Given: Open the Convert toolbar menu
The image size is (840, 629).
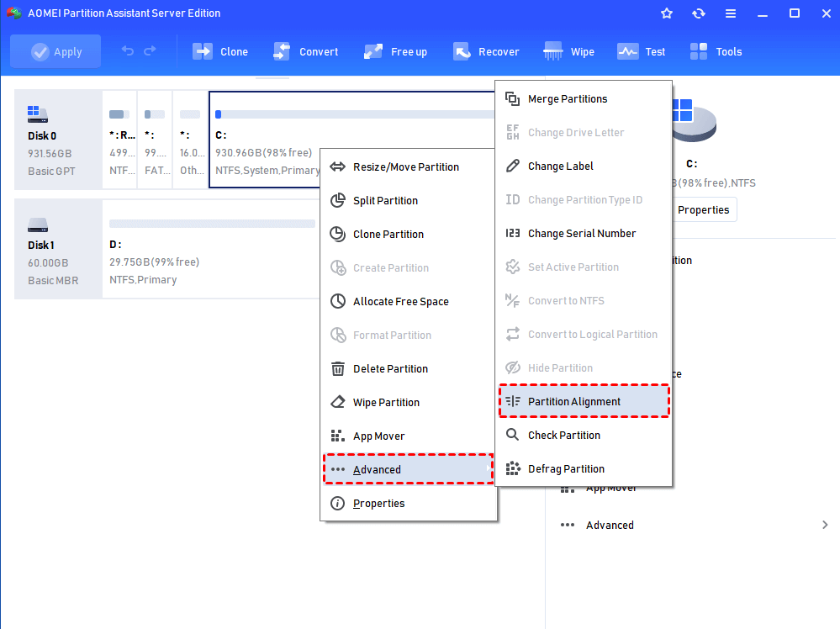Looking at the screenshot, I should [x=305, y=51].
